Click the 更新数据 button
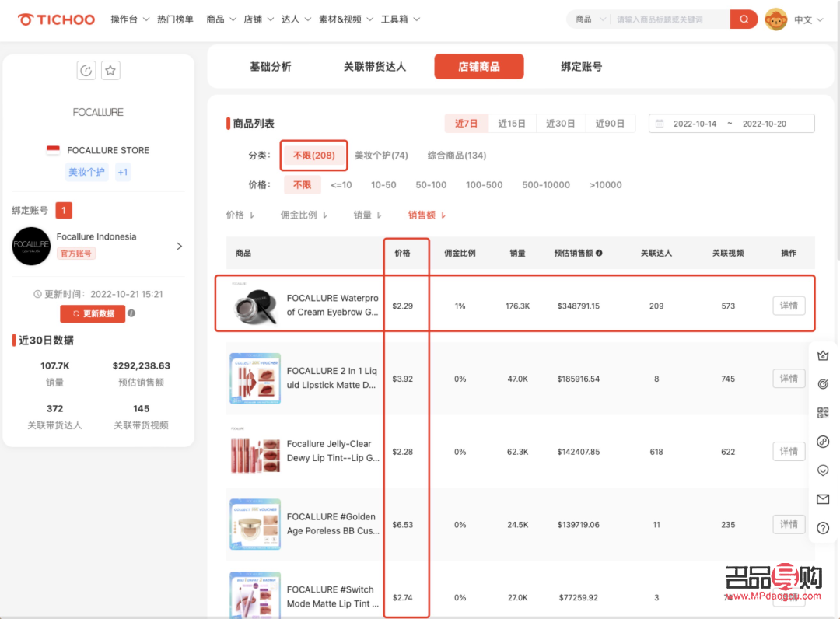Screen dimensions: 840x619 point(93,313)
